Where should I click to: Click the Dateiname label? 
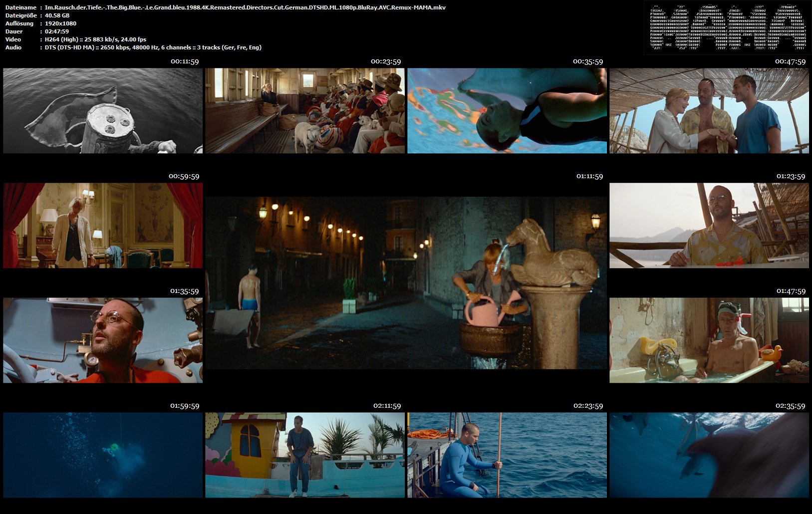tap(20, 7)
